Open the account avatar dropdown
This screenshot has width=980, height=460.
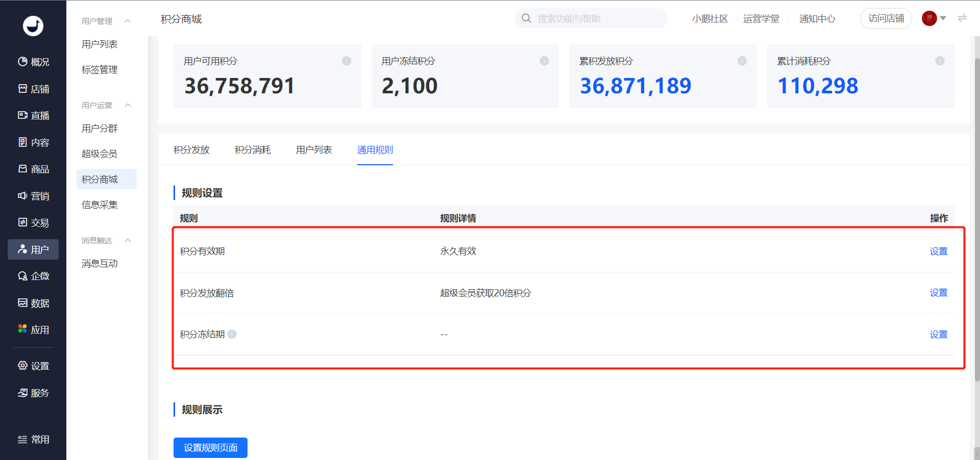pyautogui.click(x=934, y=18)
